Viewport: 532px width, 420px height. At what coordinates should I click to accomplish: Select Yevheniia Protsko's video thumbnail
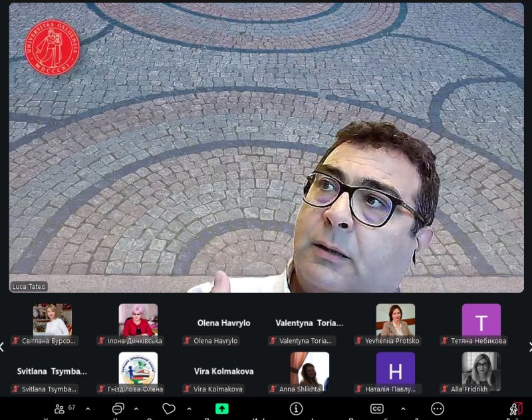pos(395,320)
